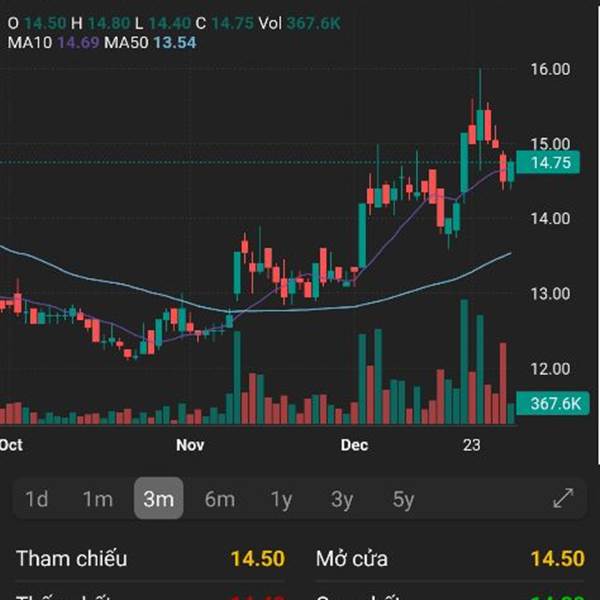The image size is (600, 600).
Task: Switch chart range to 1d
Action: point(36,499)
